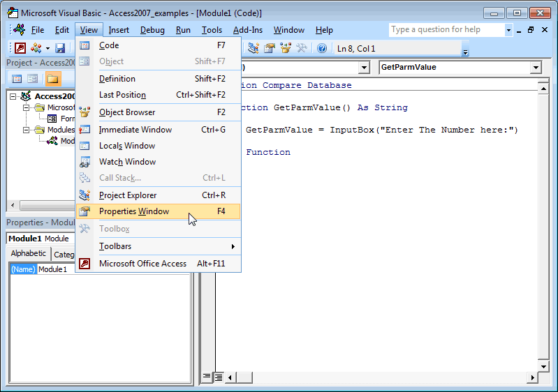The width and height of the screenshot is (558, 392).
Task: Click the Type a question for help box
Action: (x=447, y=29)
